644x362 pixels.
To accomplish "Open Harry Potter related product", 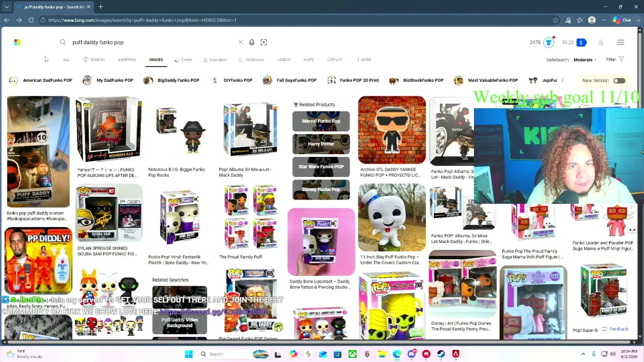I will point(321,144).
